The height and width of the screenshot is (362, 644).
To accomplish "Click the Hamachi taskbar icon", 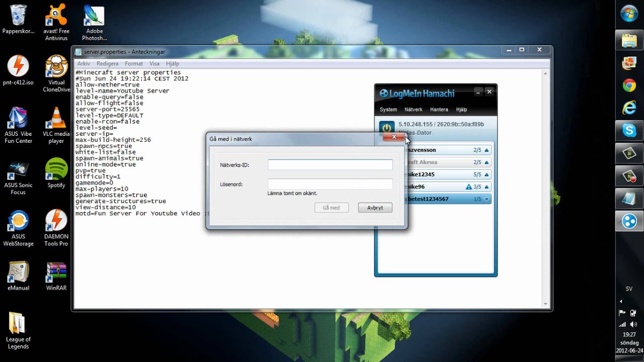I will point(629,221).
